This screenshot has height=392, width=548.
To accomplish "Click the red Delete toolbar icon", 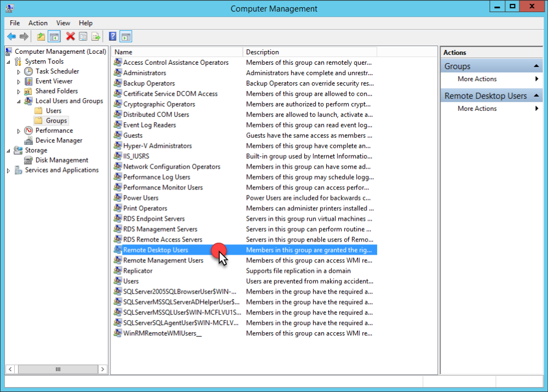I will pyautogui.click(x=70, y=37).
